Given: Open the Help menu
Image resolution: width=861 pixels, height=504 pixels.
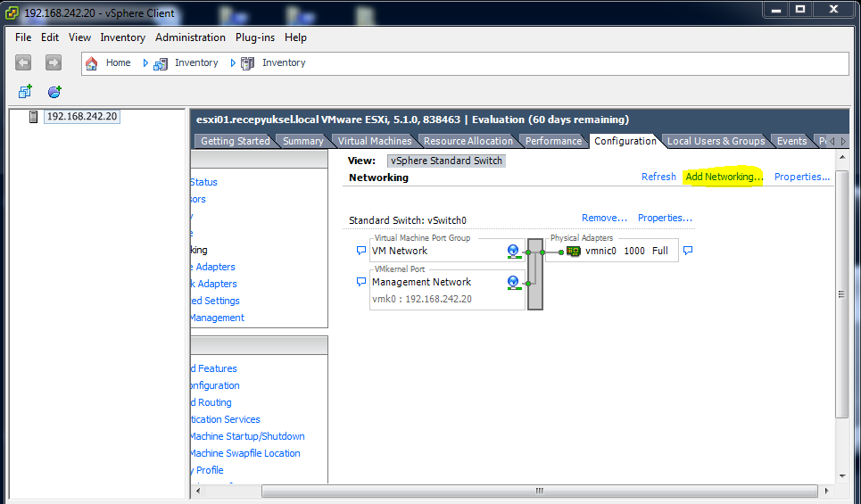Looking at the screenshot, I should click(x=295, y=37).
